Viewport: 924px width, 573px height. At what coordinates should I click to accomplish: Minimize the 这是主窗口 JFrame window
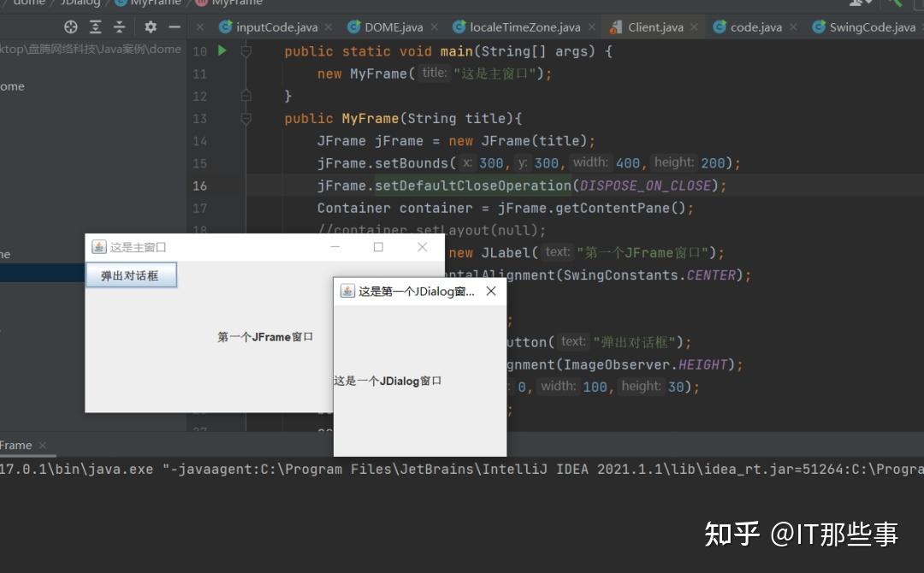(x=335, y=247)
